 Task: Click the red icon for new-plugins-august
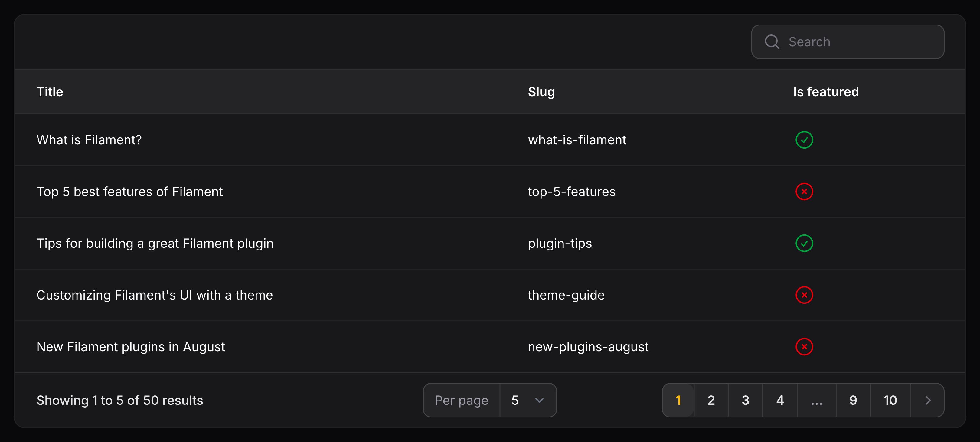(804, 346)
